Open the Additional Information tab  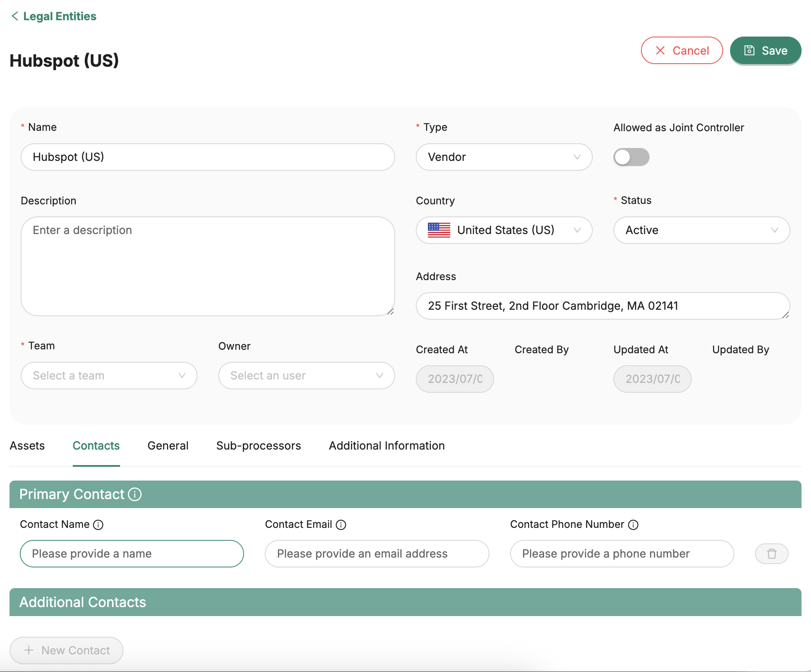pyautogui.click(x=387, y=446)
